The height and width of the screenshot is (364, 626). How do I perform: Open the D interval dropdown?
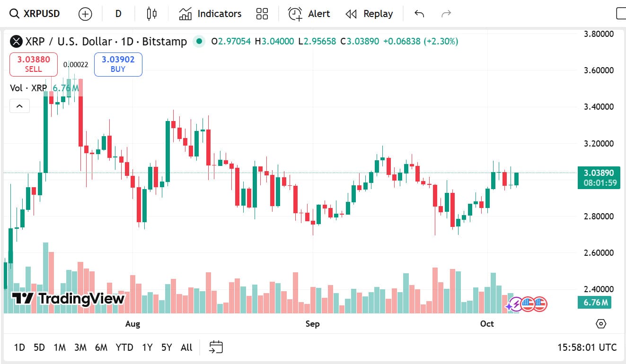point(118,14)
